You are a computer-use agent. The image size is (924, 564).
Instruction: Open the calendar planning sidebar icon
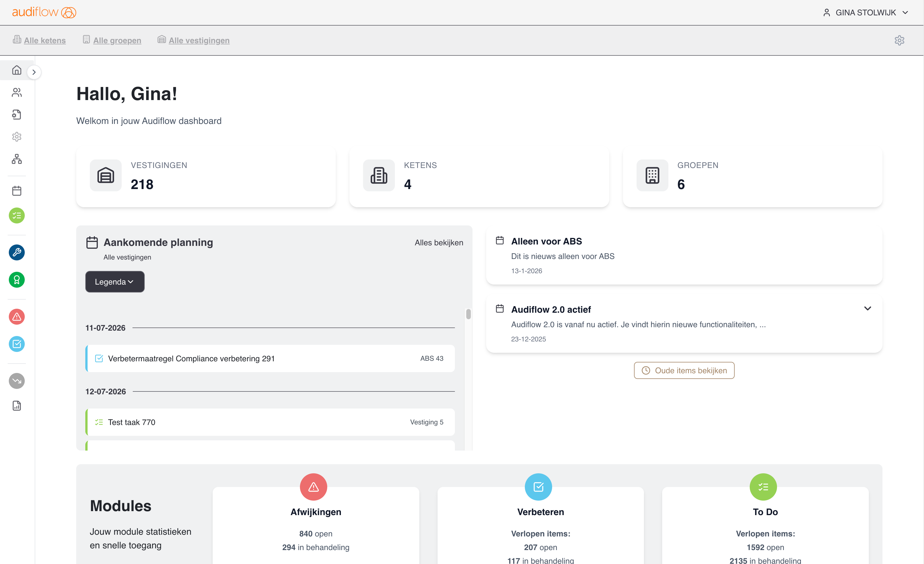click(x=16, y=191)
